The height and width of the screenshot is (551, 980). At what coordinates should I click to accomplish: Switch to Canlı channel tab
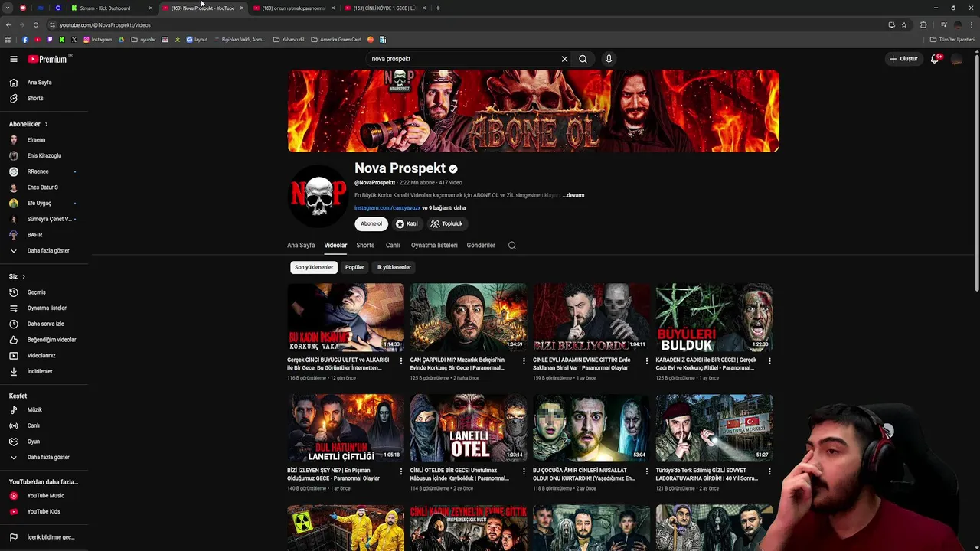tap(393, 246)
